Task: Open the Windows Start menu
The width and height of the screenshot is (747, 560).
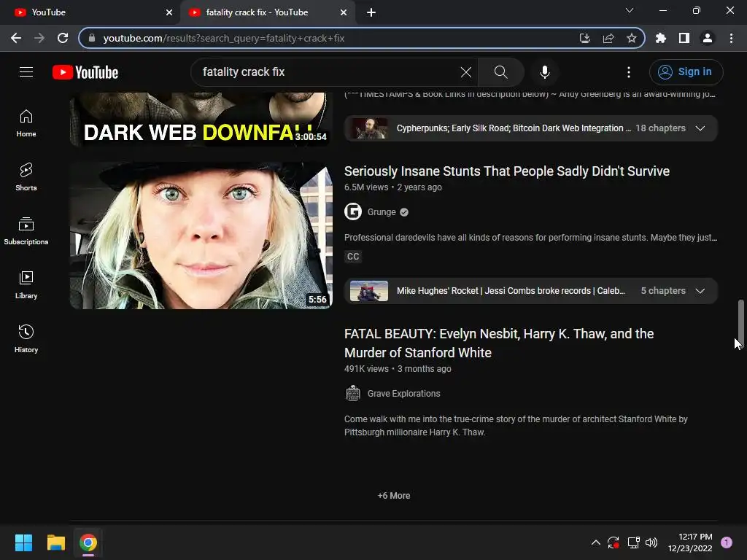Action: click(x=23, y=542)
